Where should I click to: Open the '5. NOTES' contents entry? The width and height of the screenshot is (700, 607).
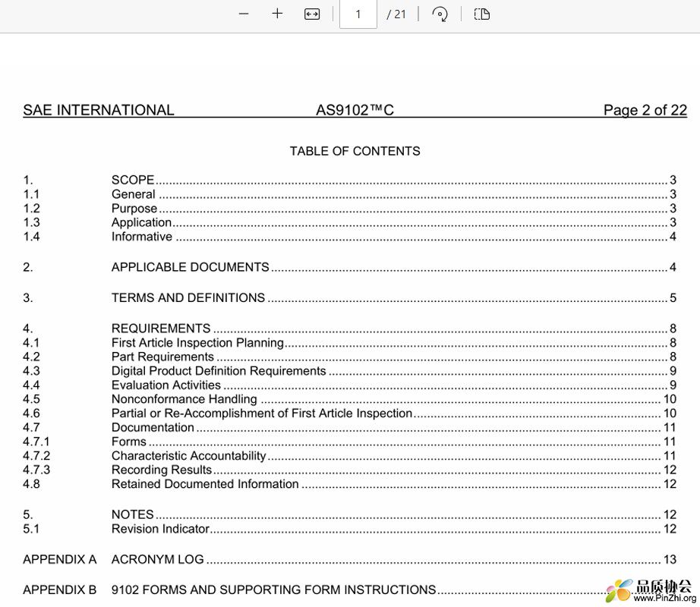click(x=349, y=514)
